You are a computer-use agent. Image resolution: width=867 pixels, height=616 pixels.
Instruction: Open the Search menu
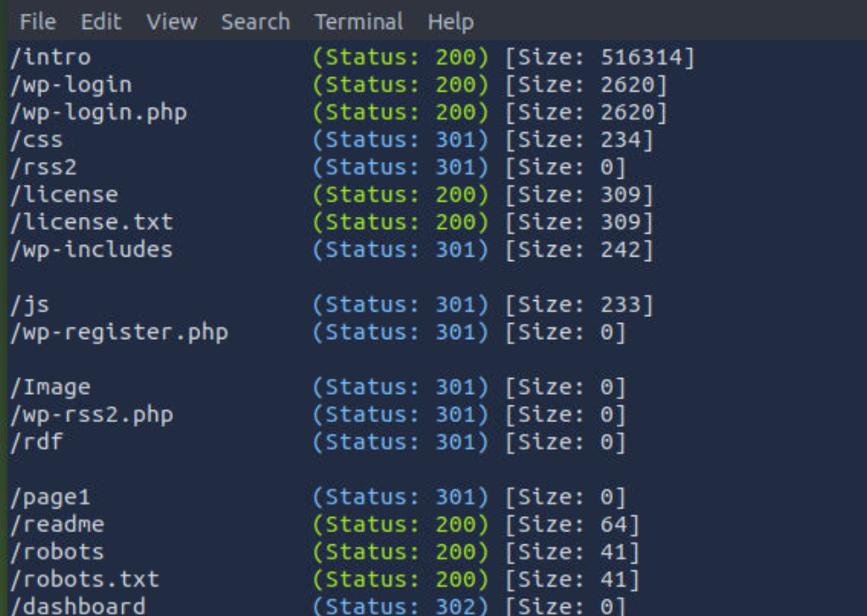point(255,22)
